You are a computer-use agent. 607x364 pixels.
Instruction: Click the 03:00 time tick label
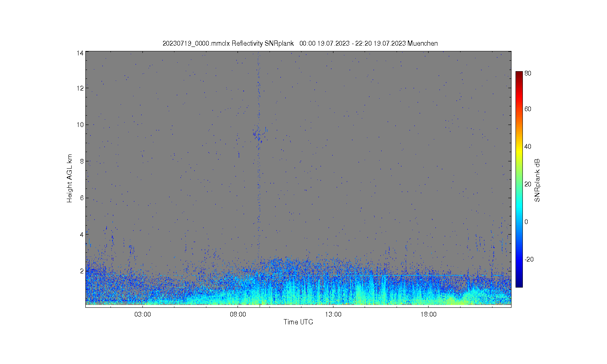tap(142, 314)
